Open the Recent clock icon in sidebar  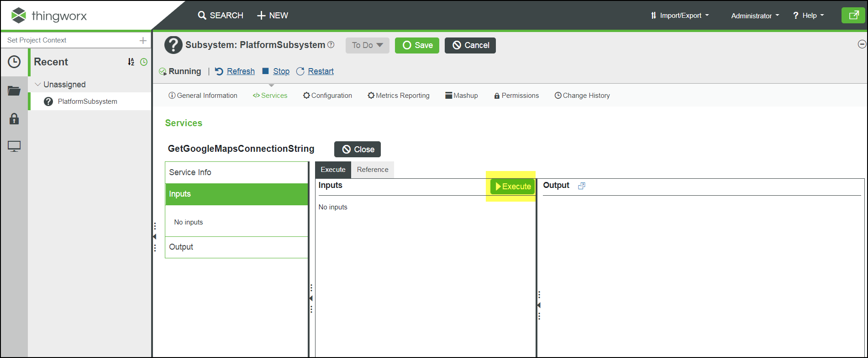pos(14,62)
